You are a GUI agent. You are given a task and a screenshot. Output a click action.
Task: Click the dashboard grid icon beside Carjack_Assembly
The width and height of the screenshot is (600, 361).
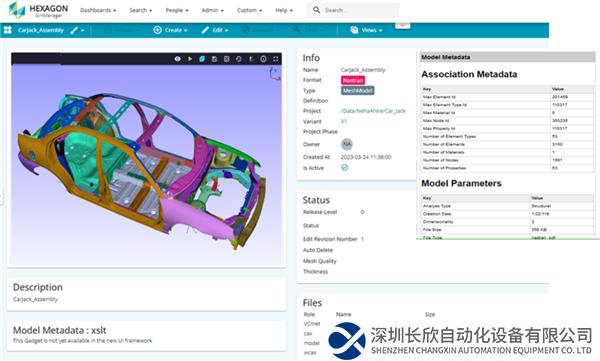(8, 30)
